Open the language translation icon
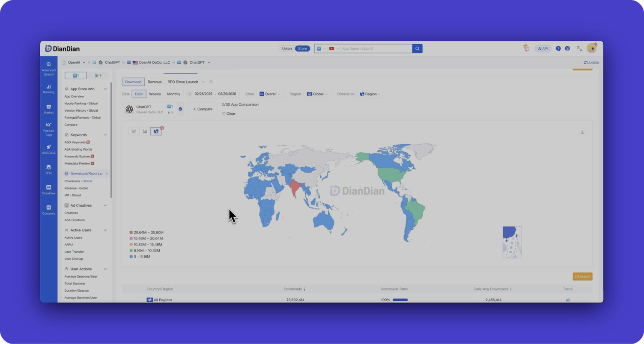Screen dimensions: 644x344 pos(579,49)
